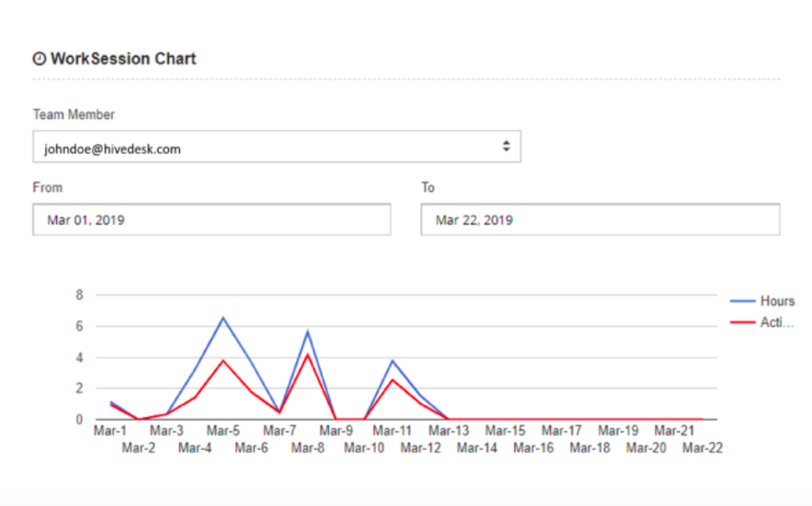Click the red Activity peak at Mar-8
812x506 pixels.
point(308,354)
